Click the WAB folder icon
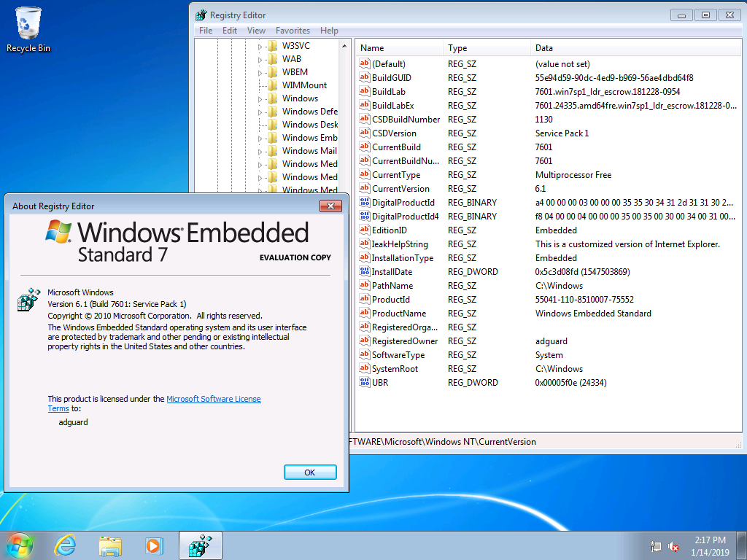Viewport: 747px width, 560px height. [273, 59]
